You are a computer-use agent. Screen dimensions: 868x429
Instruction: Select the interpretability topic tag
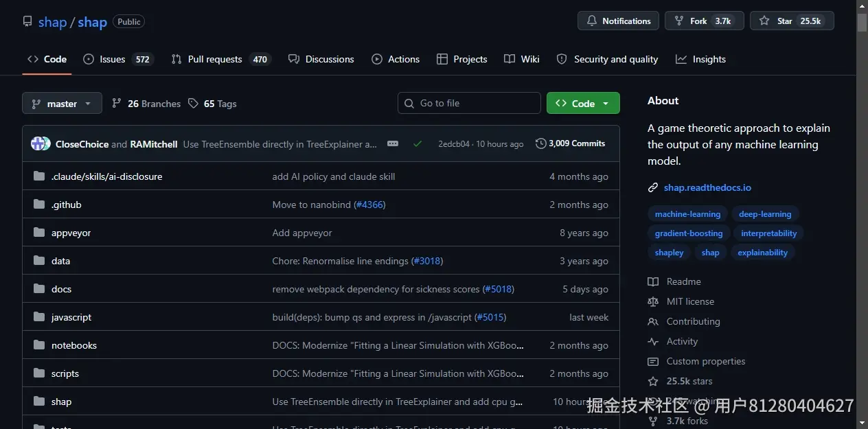pyautogui.click(x=769, y=233)
